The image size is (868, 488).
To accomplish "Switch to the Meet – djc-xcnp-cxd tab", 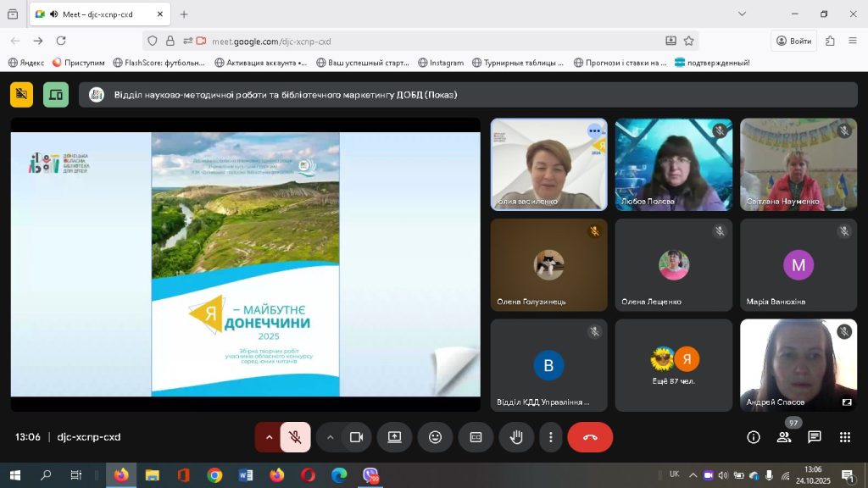I will coord(97,14).
